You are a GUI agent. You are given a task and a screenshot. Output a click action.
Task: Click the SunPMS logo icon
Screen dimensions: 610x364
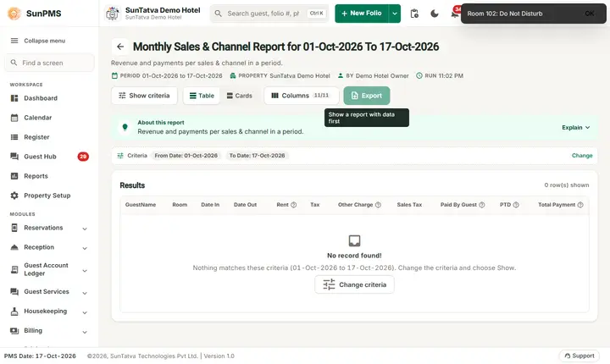click(x=14, y=14)
